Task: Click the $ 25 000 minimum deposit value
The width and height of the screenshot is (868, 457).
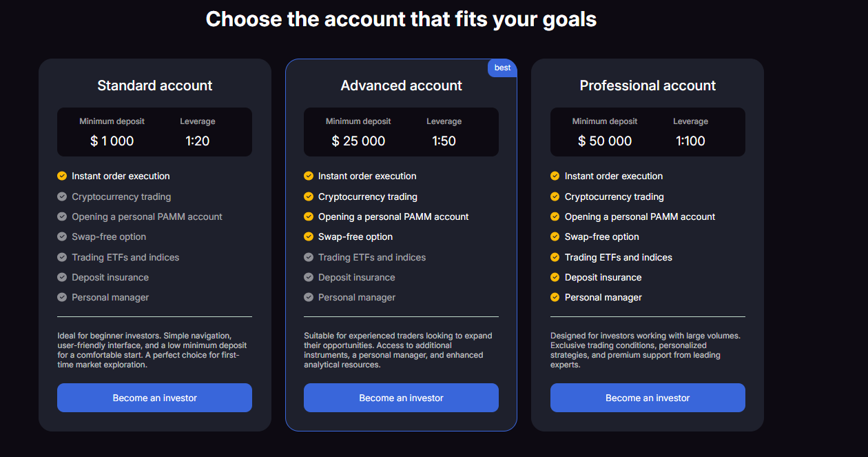Action: [358, 141]
